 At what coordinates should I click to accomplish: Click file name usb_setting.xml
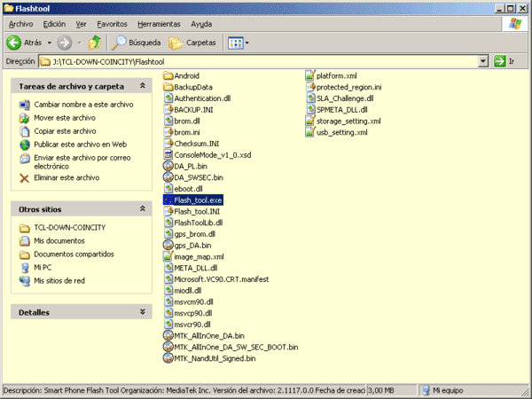342,132
